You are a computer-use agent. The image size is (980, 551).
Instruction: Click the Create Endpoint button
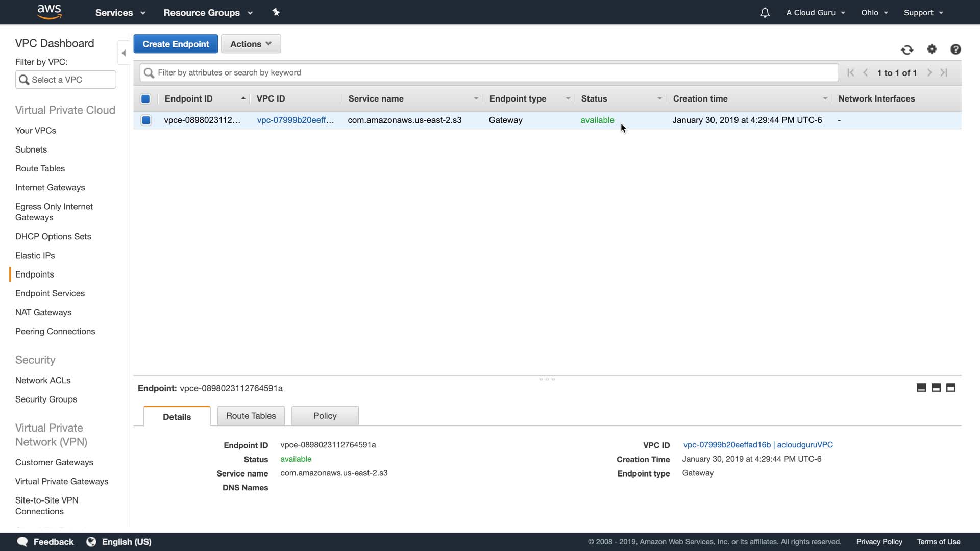point(176,44)
